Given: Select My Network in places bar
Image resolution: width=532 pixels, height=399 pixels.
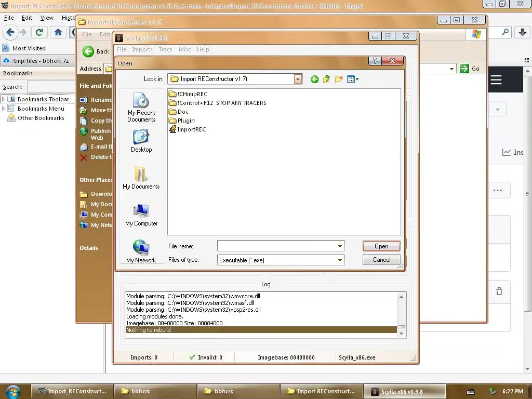Looking at the screenshot, I should coord(141,251).
